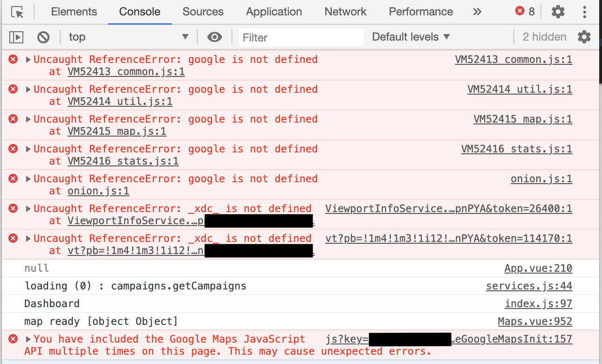Open the services.js:44 source link

(x=529, y=286)
